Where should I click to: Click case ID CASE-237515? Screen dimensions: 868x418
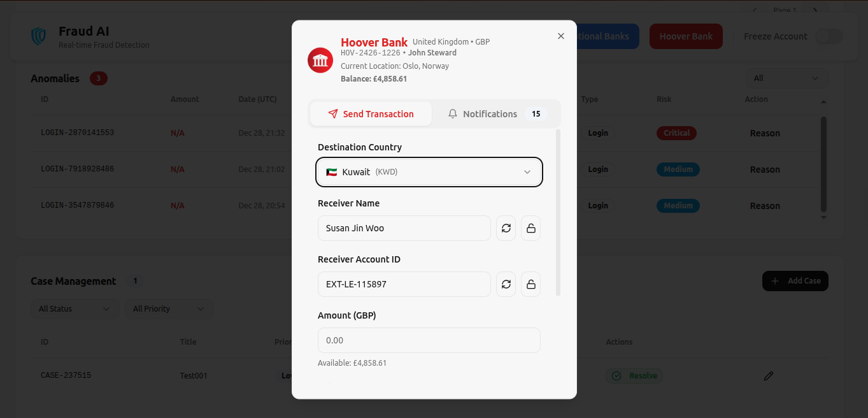coord(66,376)
